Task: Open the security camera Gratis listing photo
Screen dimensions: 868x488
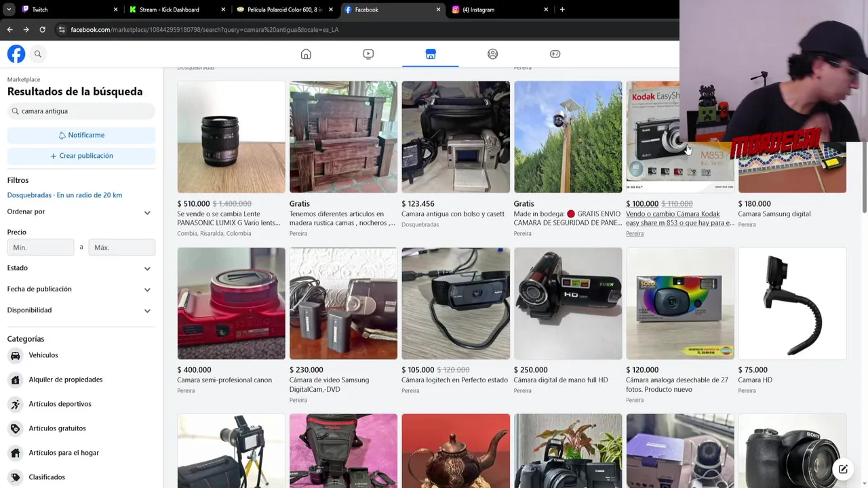Action: [568, 137]
